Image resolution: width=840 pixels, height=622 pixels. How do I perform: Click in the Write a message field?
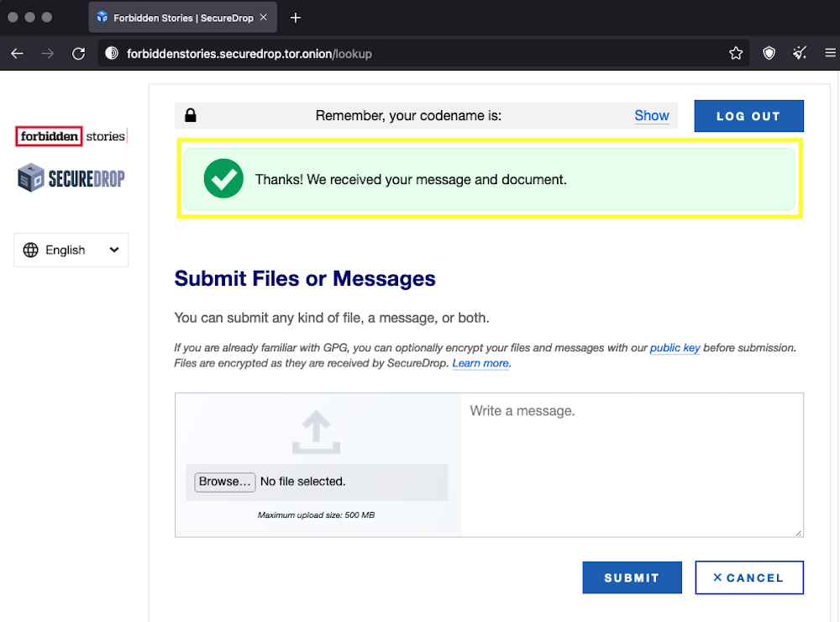pos(631,462)
